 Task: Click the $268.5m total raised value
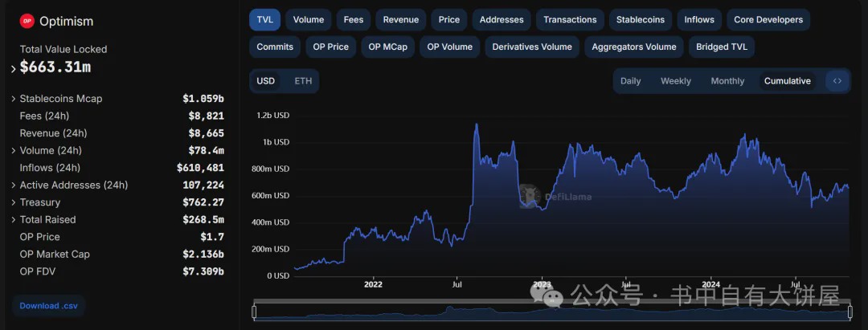203,219
